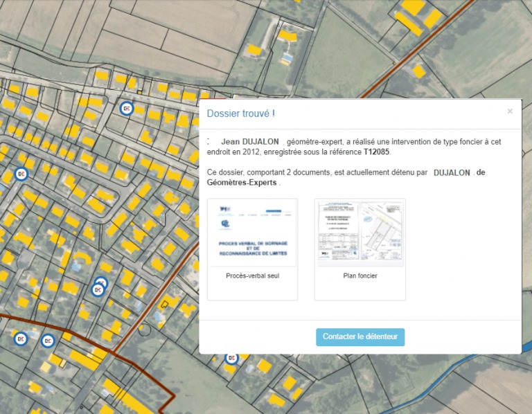532x414 pixels.
Task: Click the survey marker just below the dialog
Action: pyautogui.click(x=231, y=358)
